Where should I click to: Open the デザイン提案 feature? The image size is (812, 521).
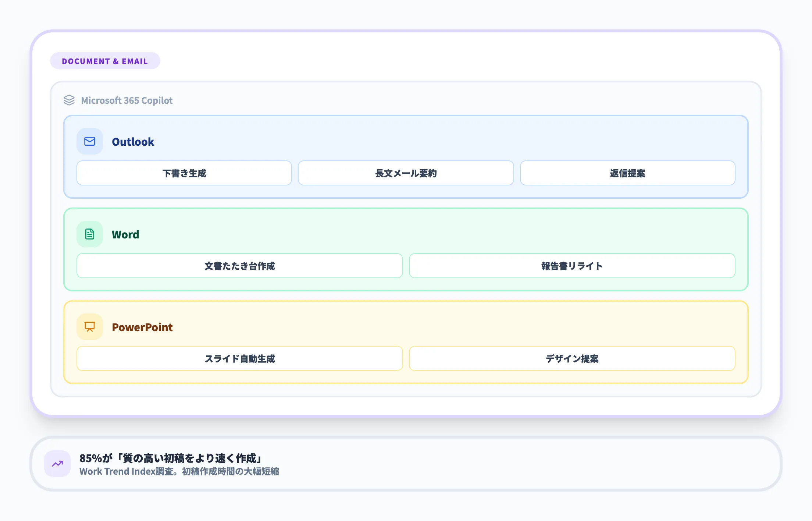click(571, 358)
